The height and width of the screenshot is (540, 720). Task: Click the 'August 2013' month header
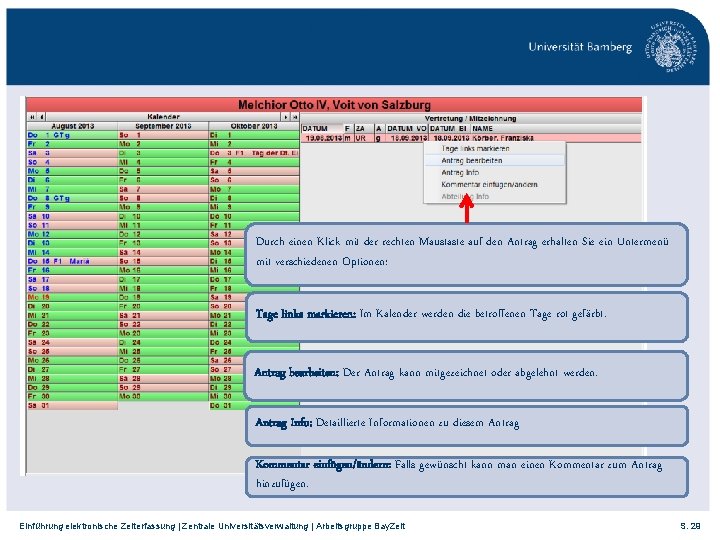pos(73,126)
